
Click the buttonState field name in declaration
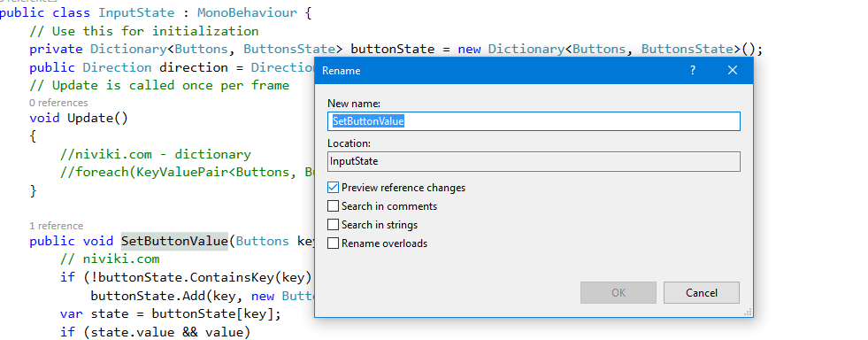click(x=393, y=49)
